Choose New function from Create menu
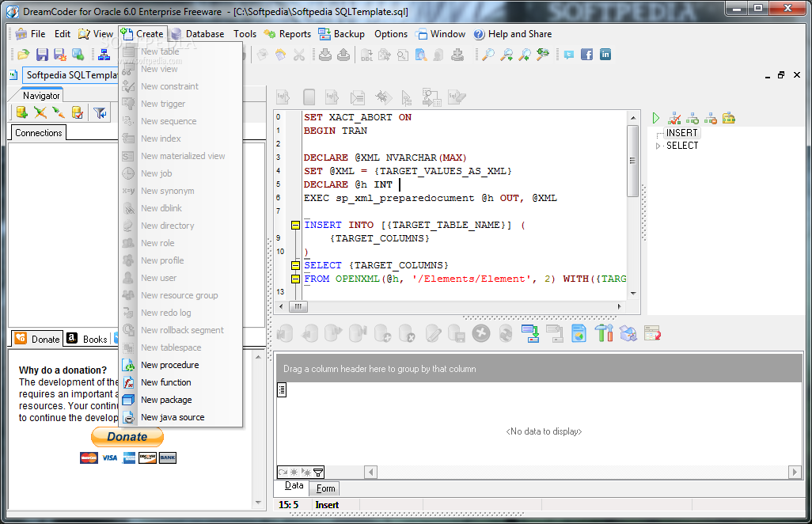This screenshot has height=524, width=812. coord(180,382)
